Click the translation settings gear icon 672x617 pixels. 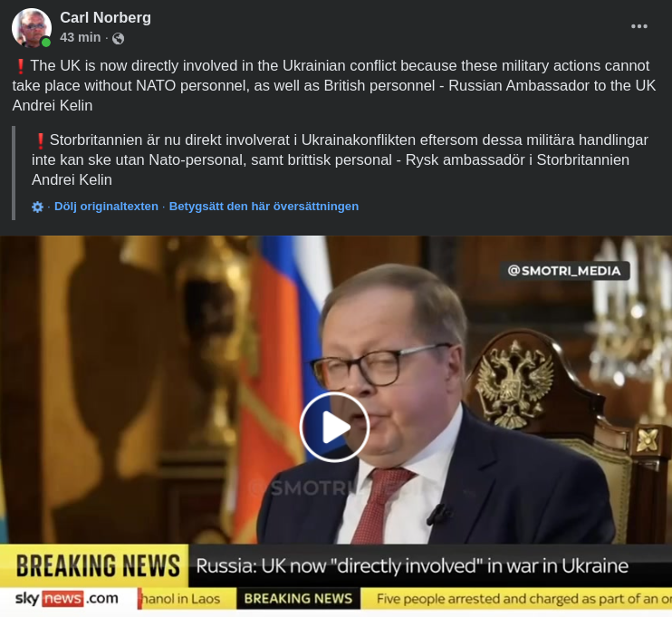pos(38,207)
